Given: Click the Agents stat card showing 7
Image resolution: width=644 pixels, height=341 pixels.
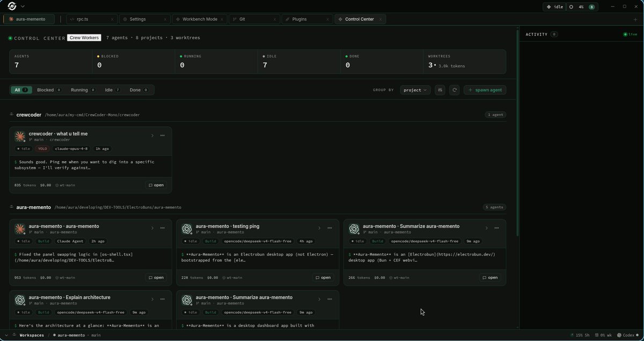Looking at the screenshot, I should (x=50, y=62).
